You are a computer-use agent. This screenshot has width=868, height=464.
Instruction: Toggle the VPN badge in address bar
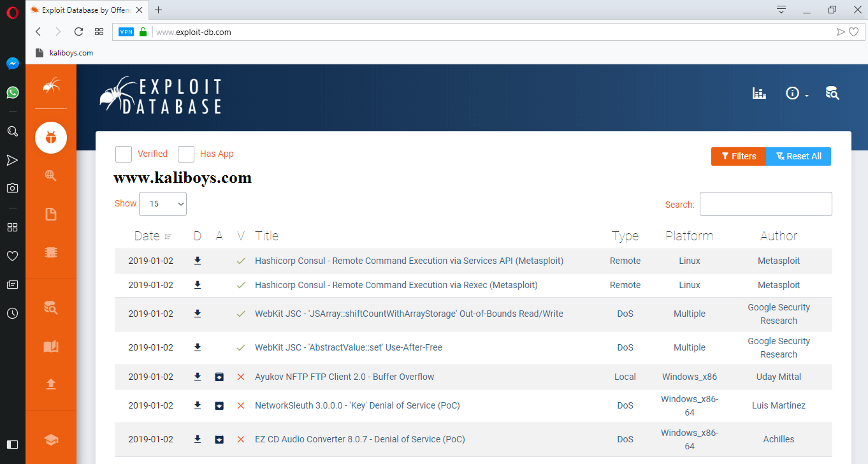point(126,32)
